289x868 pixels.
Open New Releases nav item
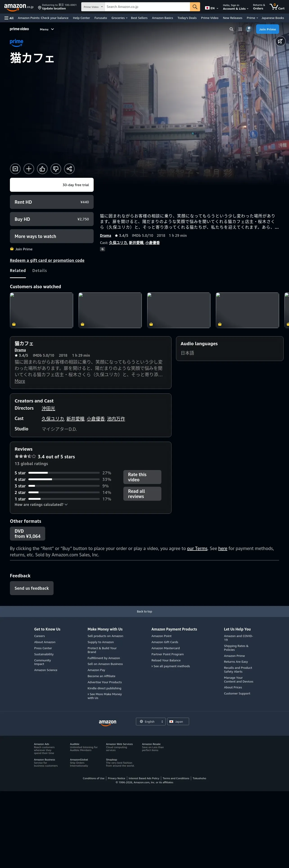point(233,18)
